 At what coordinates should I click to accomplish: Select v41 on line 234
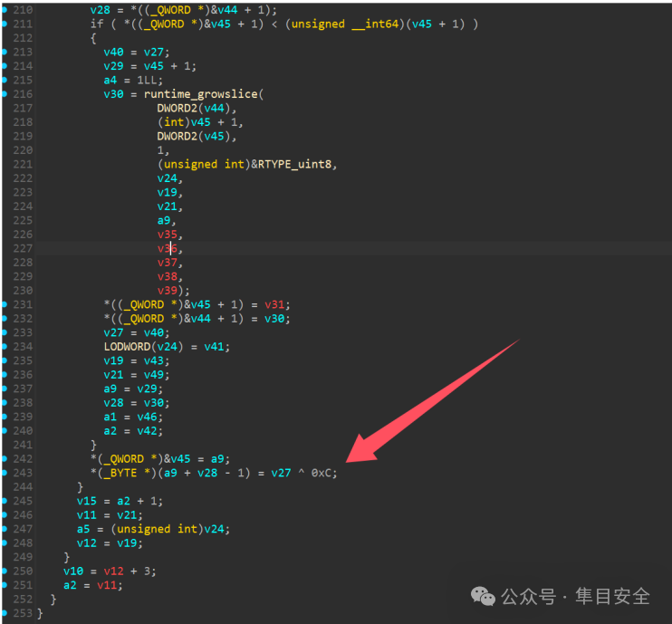pyautogui.click(x=214, y=347)
